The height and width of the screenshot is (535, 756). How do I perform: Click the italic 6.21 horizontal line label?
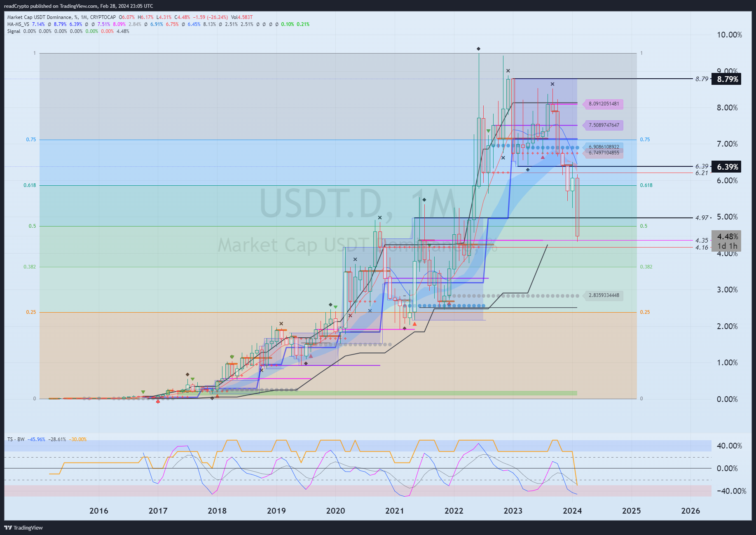click(x=702, y=173)
